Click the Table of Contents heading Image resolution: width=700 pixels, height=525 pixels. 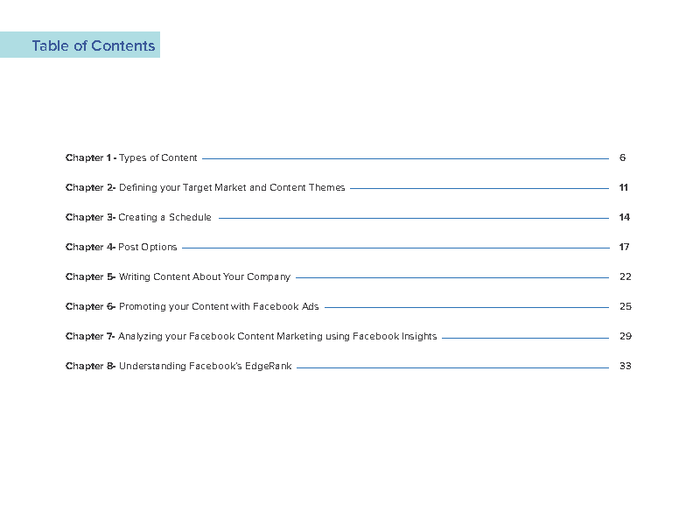93,46
